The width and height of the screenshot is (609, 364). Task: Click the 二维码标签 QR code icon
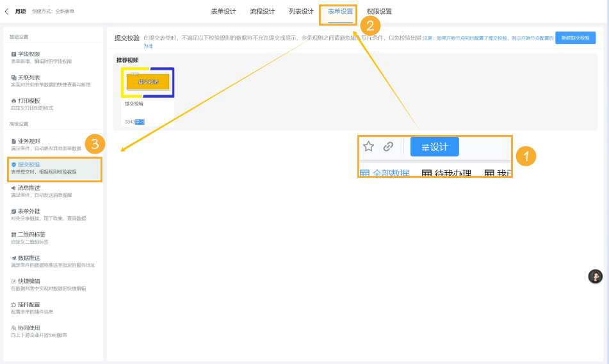coord(13,235)
